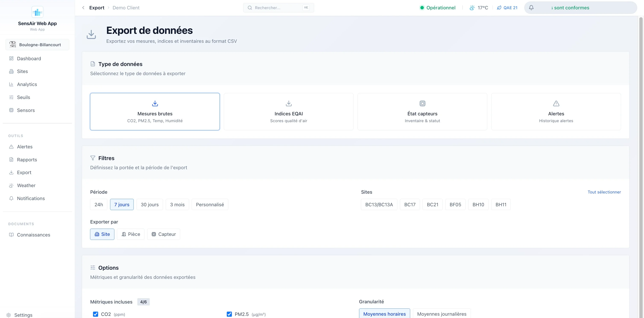Select the Mesures brutes data type card

155,112
